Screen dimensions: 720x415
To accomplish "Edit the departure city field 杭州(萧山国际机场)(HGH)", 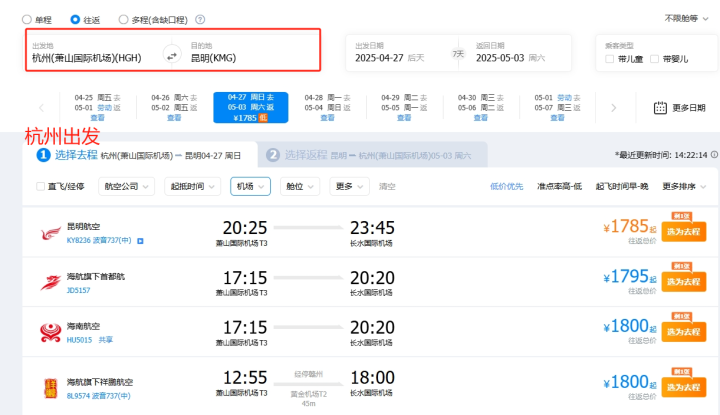I will (x=87, y=58).
